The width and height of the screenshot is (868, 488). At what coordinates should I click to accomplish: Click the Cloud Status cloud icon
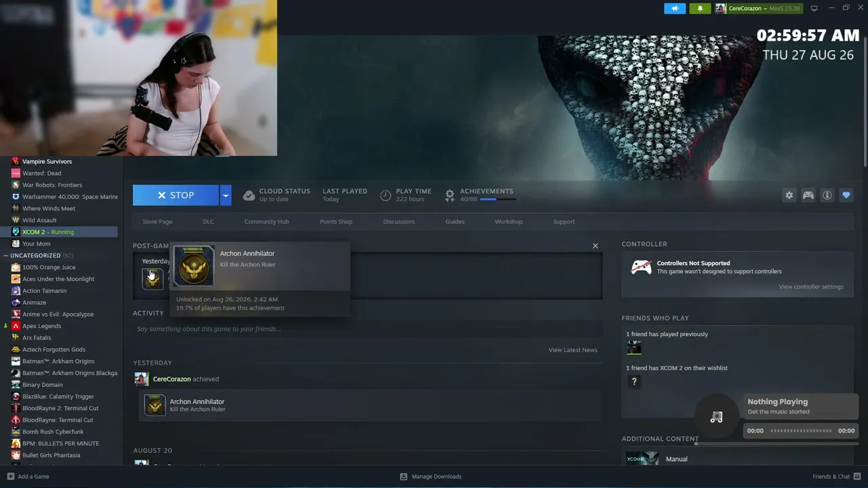(249, 195)
